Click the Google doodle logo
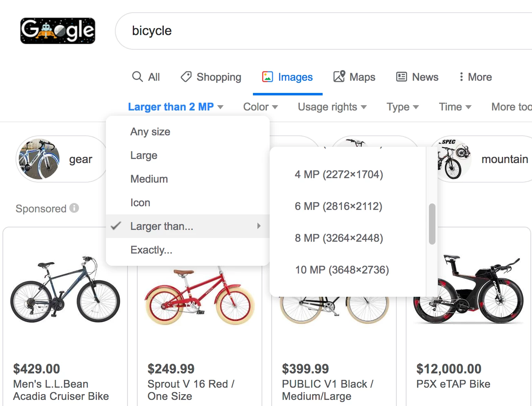 click(x=58, y=31)
